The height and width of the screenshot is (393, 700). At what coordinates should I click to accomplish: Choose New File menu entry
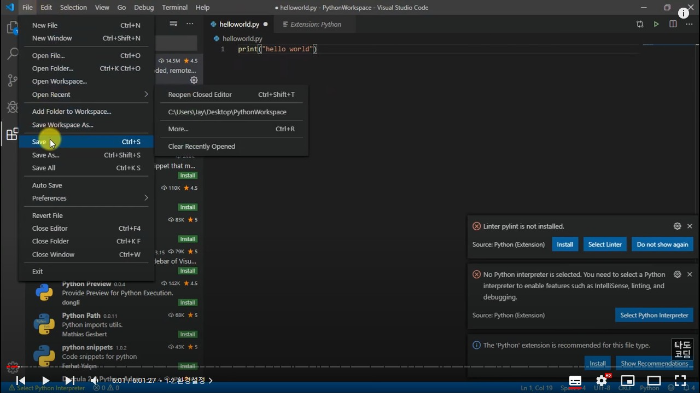coord(86,25)
